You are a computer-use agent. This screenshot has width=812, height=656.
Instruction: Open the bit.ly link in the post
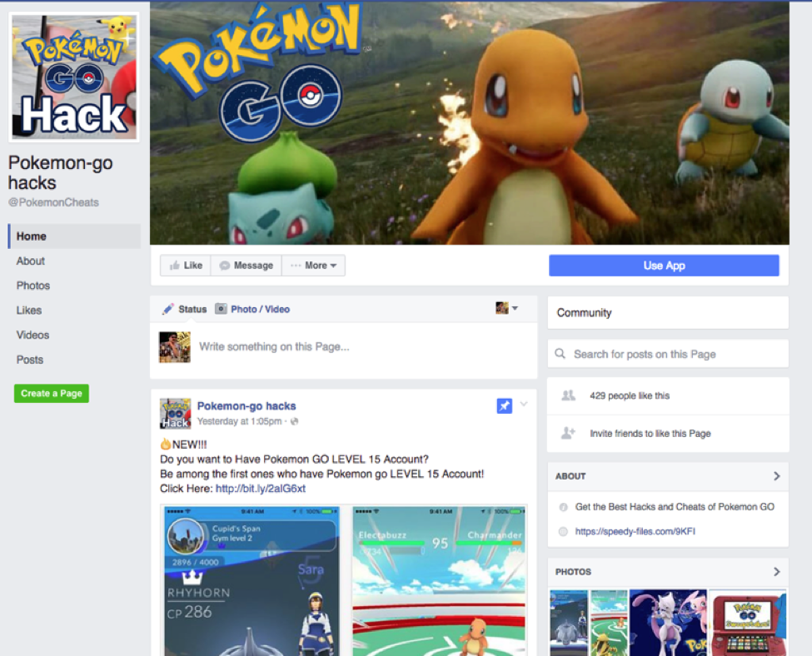point(261,488)
